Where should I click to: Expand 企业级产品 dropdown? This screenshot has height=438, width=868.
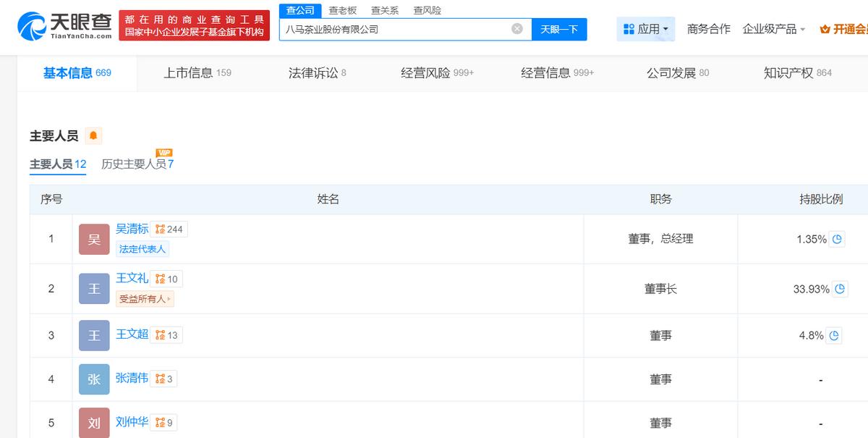point(774,29)
